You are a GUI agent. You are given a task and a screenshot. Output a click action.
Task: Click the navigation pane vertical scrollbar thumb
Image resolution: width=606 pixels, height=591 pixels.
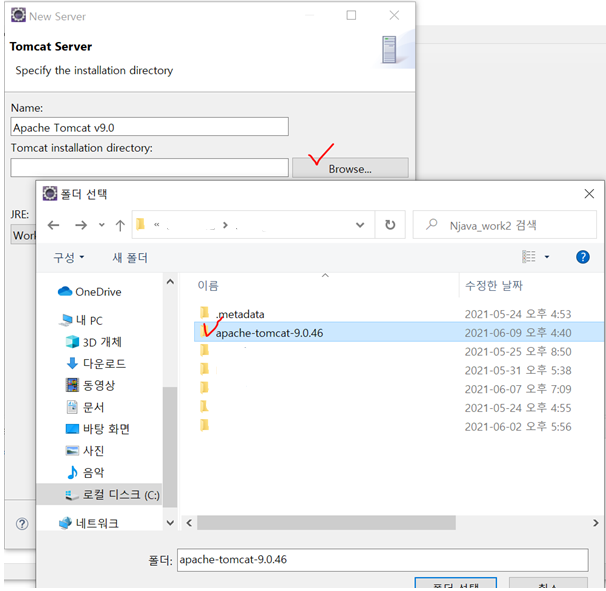[170, 446]
